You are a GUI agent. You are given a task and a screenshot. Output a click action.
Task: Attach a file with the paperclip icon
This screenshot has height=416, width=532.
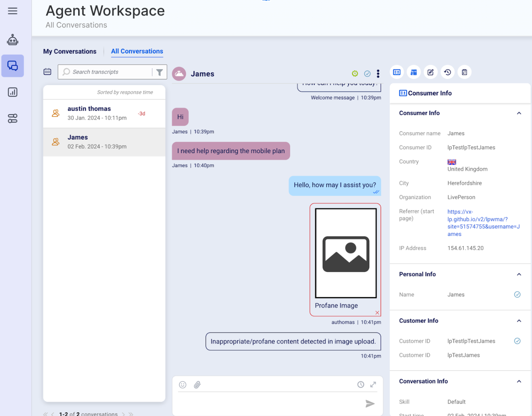pyautogui.click(x=197, y=385)
